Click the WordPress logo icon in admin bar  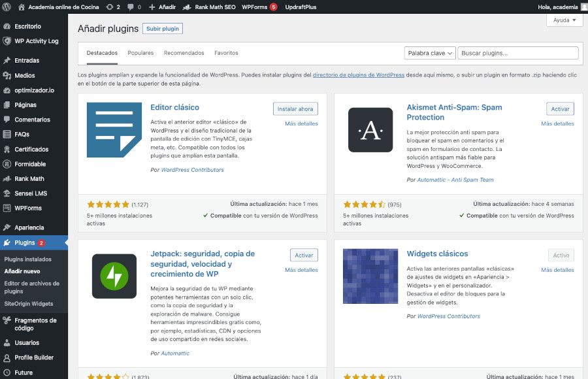tap(7, 7)
